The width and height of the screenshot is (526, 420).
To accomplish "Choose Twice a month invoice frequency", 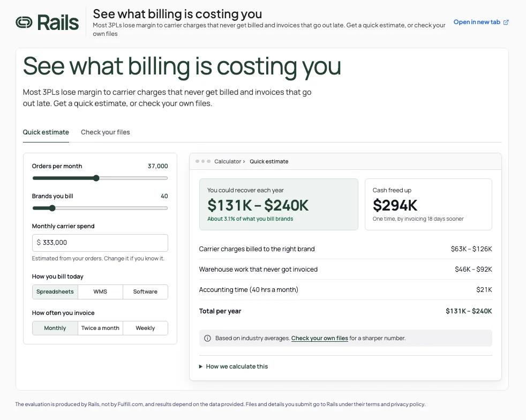I will tap(100, 328).
